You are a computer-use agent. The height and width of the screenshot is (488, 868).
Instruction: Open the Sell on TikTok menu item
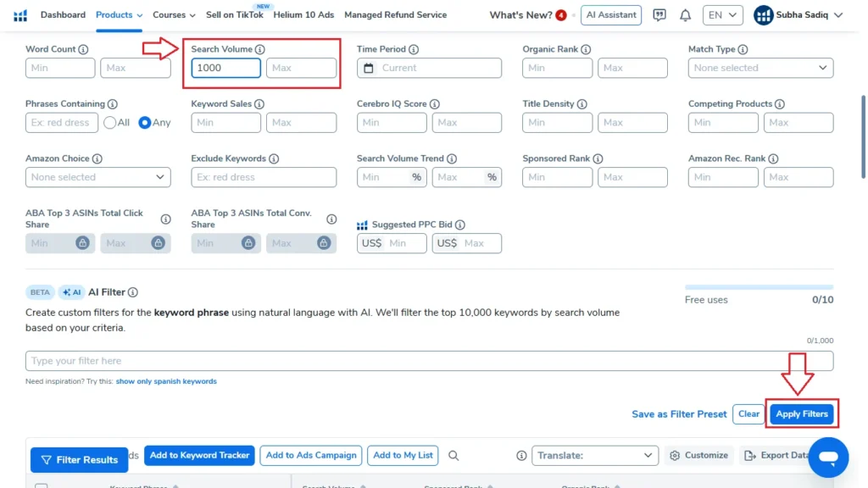tap(233, 14)
